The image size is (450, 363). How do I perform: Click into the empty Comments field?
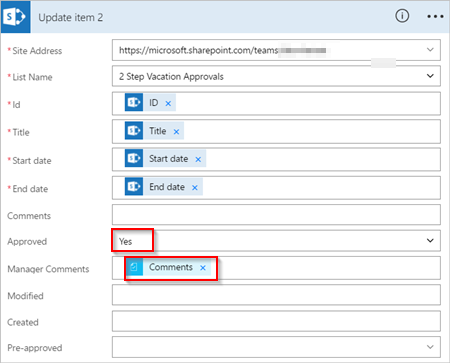(x=276, y=215)
